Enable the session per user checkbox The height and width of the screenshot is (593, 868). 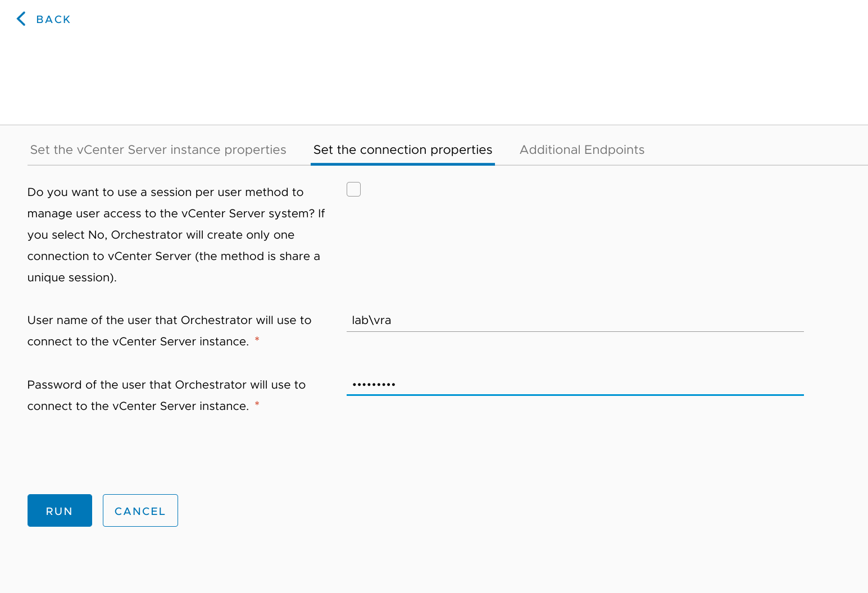353,189
